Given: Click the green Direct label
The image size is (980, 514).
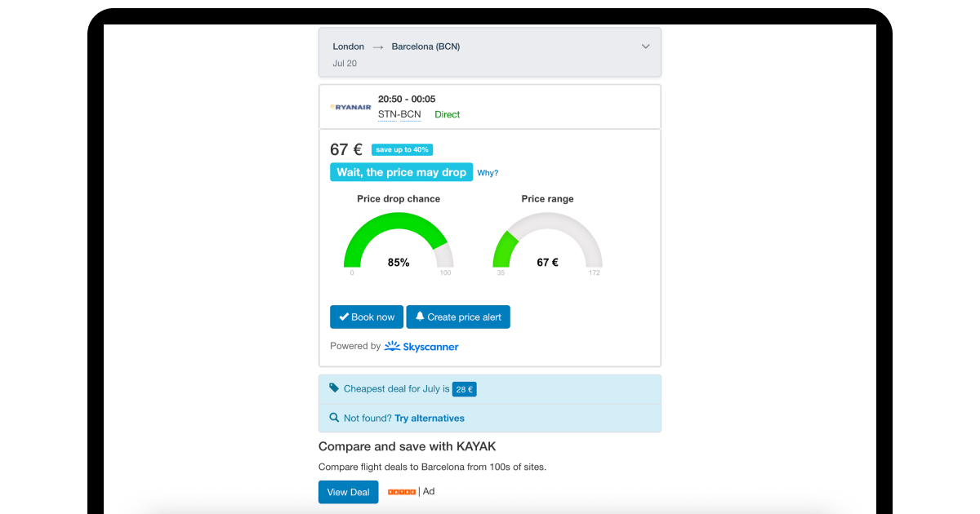Looking at the screenshot, I should pyautogui.click(x=448, y=114).
